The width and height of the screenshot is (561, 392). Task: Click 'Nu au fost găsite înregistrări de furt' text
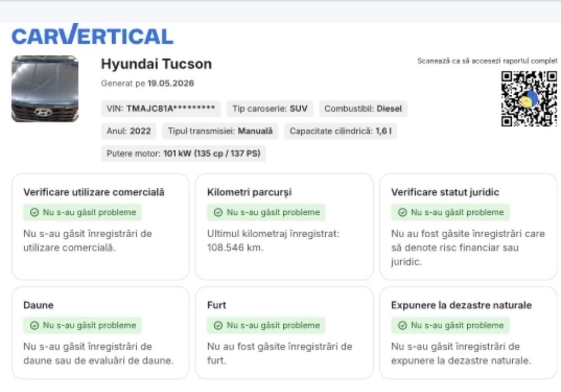coord(279,353)
